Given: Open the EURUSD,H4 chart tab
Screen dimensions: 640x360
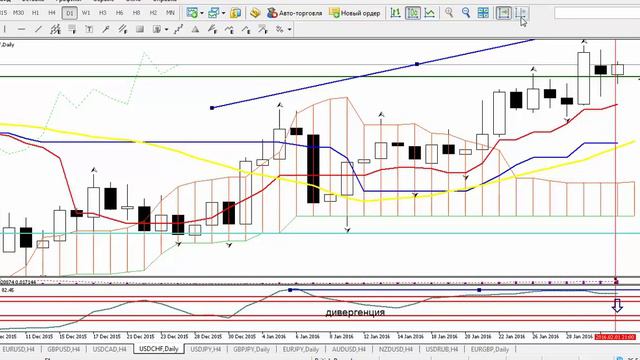Looking at the screenshot, I should pos(18,349).
